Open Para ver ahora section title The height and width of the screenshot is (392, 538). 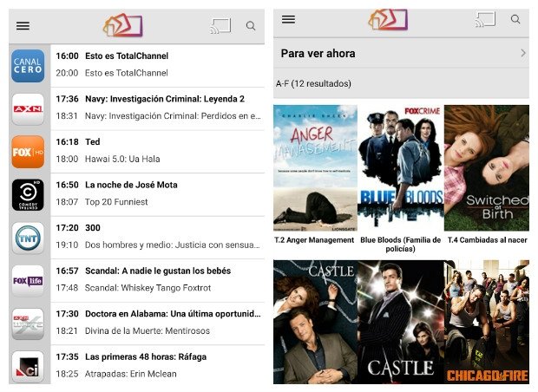318,54
